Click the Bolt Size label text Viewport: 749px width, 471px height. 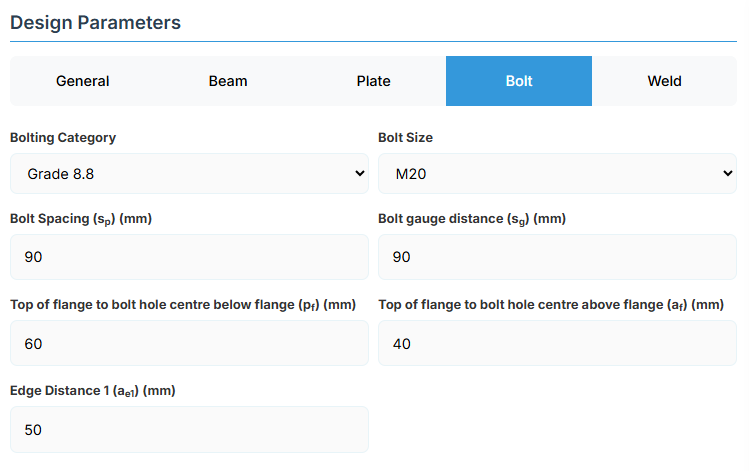click(x=405, y=137)
